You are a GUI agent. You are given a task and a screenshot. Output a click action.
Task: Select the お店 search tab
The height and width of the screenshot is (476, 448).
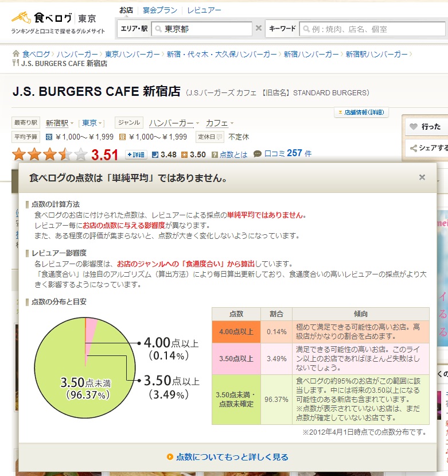[126, 10]
